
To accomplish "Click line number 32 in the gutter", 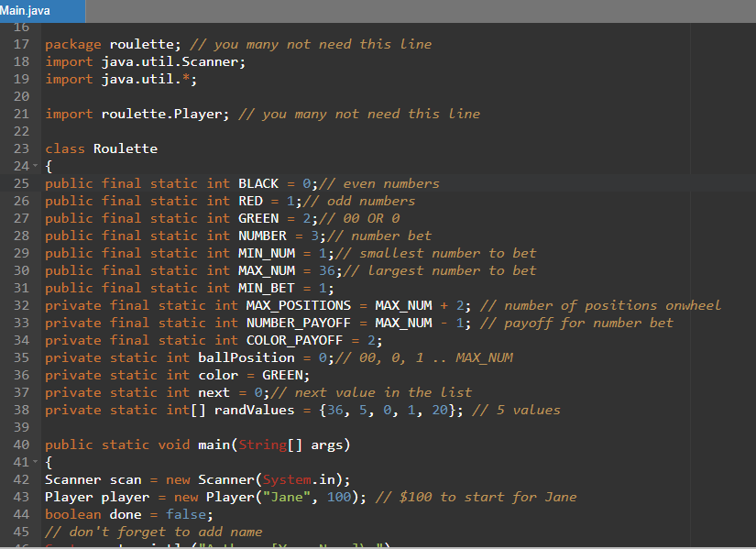I will [21, 305].
